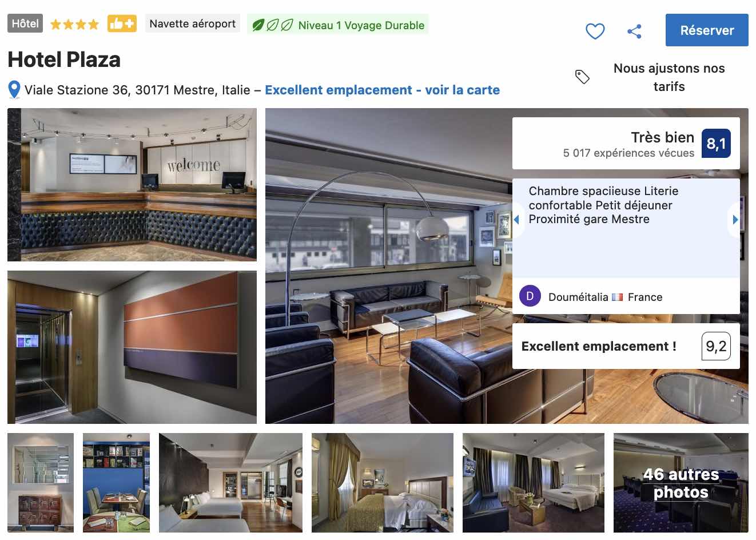756x540 pixels.
Task: Click the 8,1 review score badge
Action: tap(716, 144)
